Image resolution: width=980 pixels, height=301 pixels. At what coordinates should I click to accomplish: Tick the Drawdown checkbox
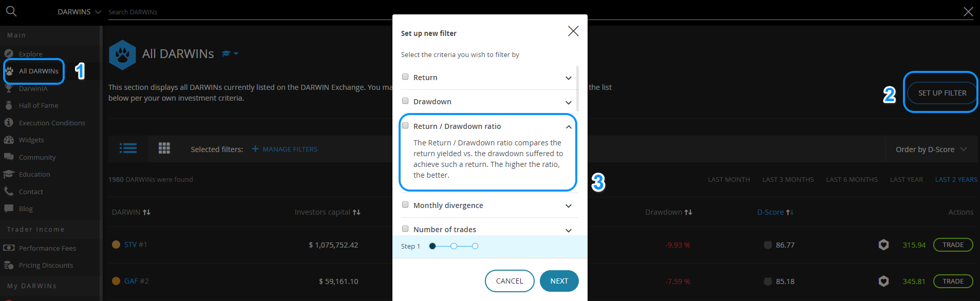click(x=405, y=101)
